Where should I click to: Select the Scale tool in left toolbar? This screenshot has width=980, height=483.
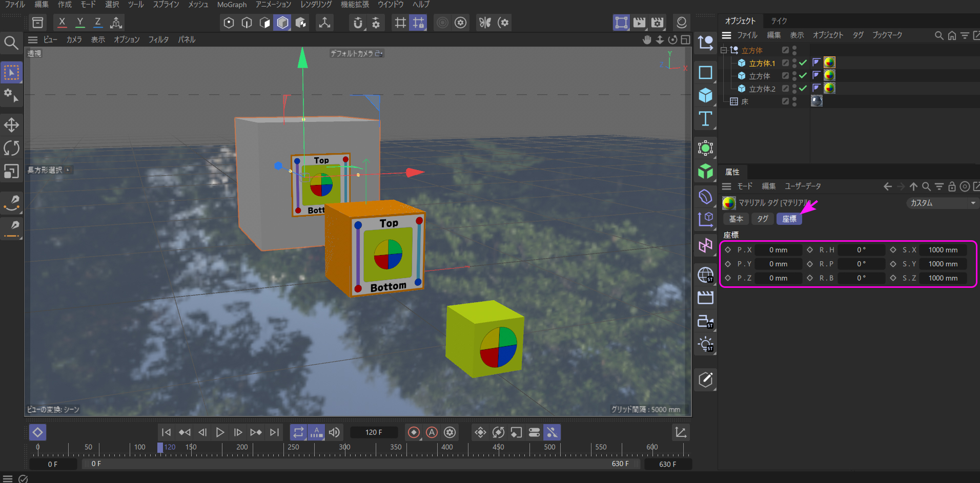[11, 171]
